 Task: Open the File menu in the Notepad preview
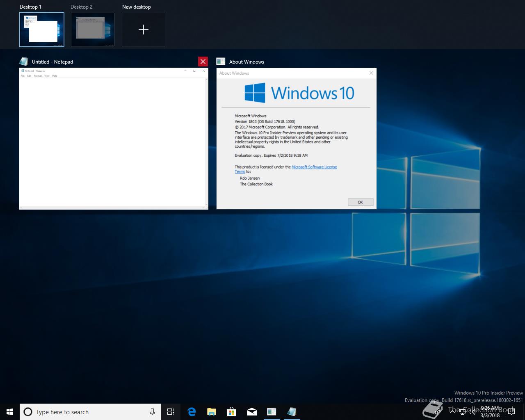23,76
